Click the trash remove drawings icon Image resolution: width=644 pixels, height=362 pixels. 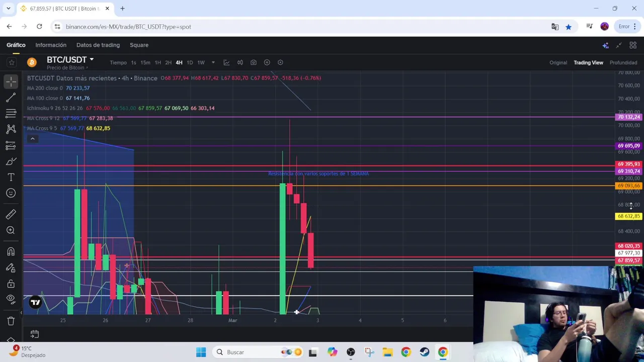tap(11, 321)
